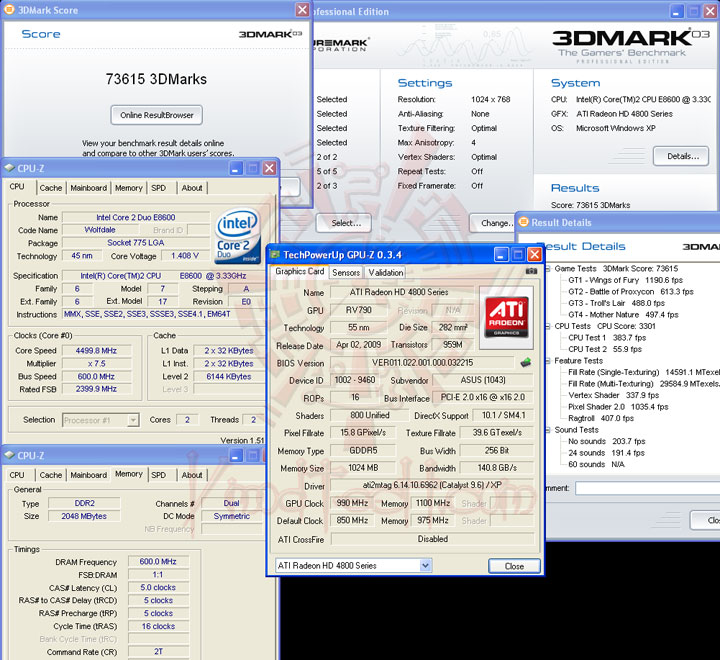Open the GPU-Z Validation tab

[x=386, y=272]
